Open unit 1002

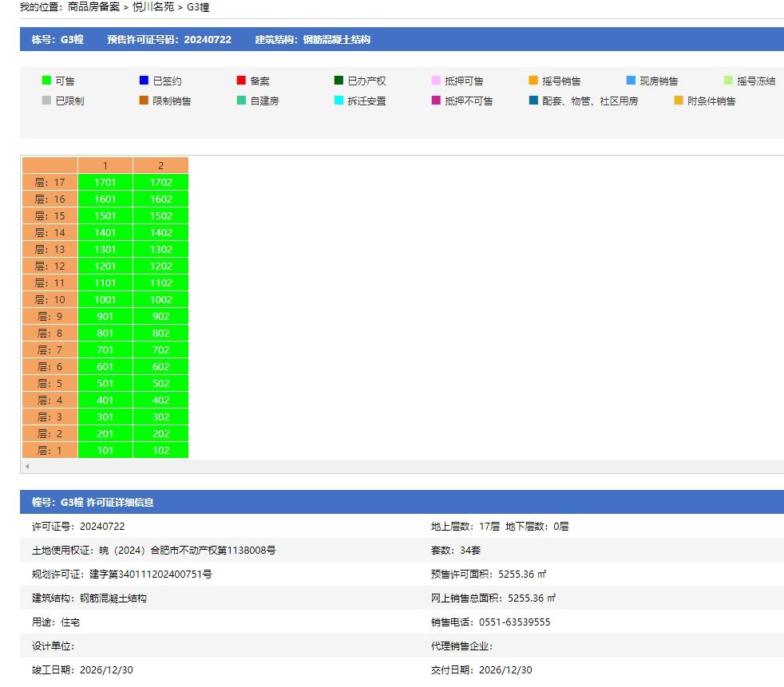pyautogui.click(x=161, y=299)
